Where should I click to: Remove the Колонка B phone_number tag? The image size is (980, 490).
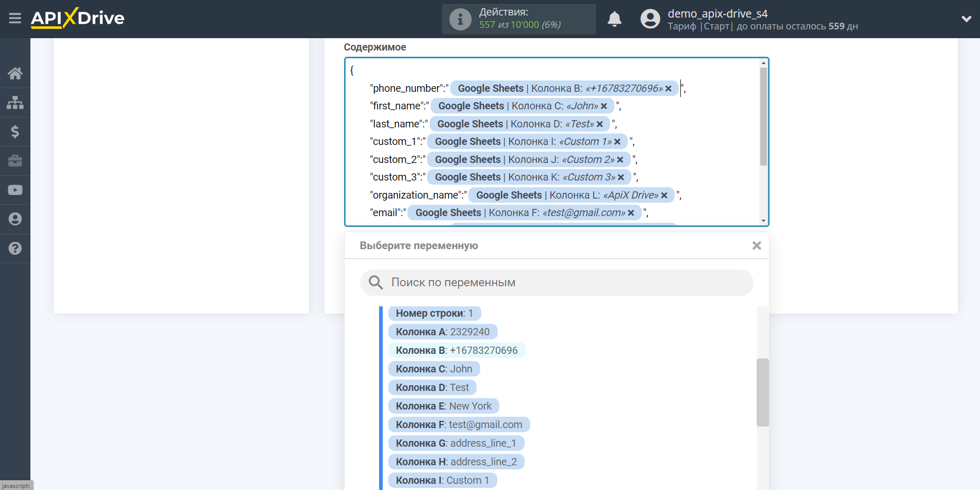pos(668,89)
